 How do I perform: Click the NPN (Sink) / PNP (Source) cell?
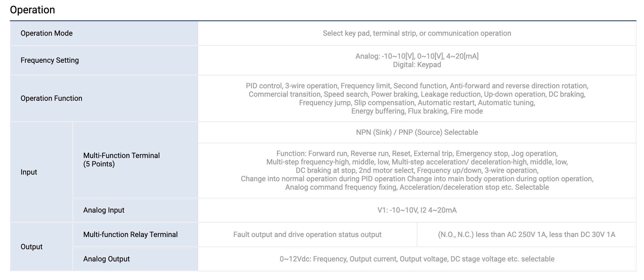(x=417, y=132)
